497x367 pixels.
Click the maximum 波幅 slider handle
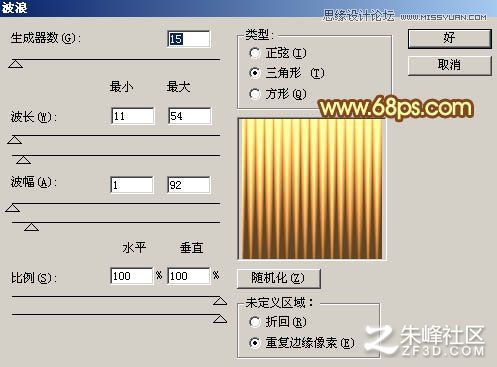click(x=32, y=227)
